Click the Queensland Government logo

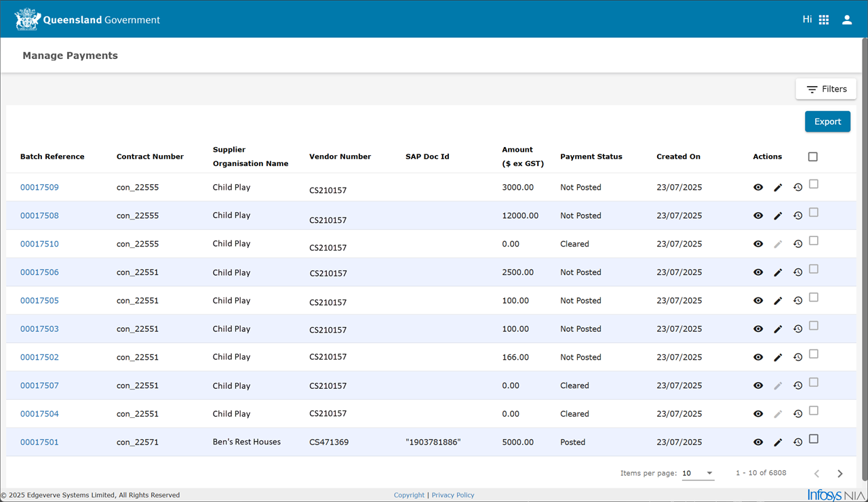click(x=87, y=20)
